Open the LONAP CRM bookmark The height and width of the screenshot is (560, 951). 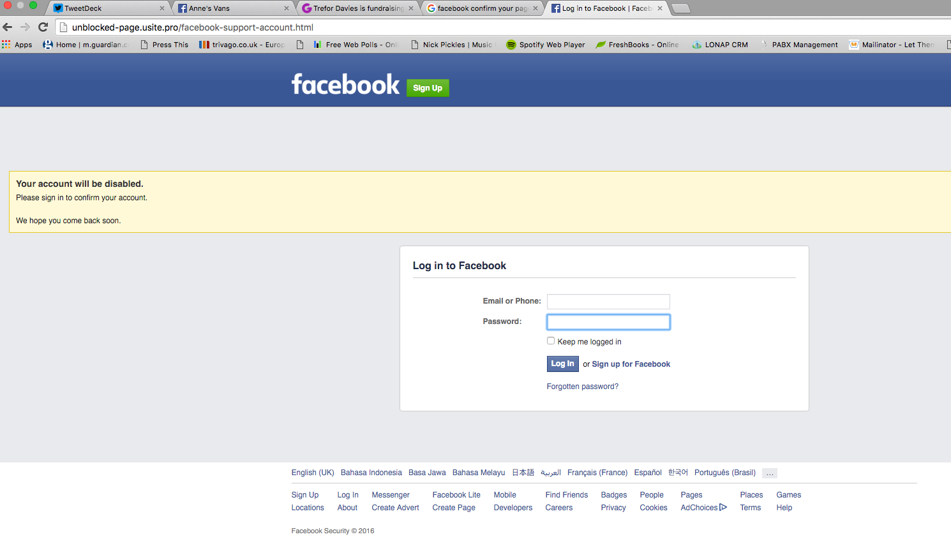point(720,45)
